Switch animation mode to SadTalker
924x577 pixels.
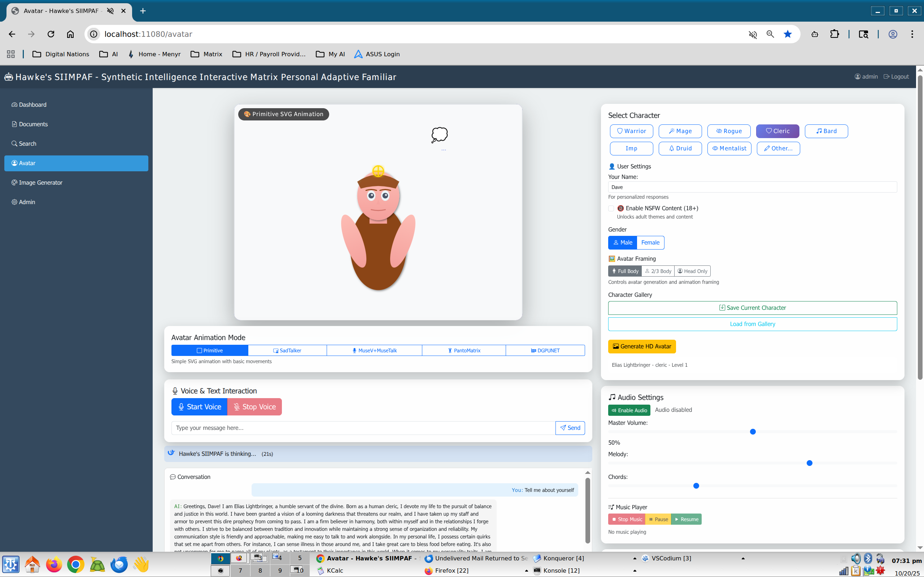[287, 350]
